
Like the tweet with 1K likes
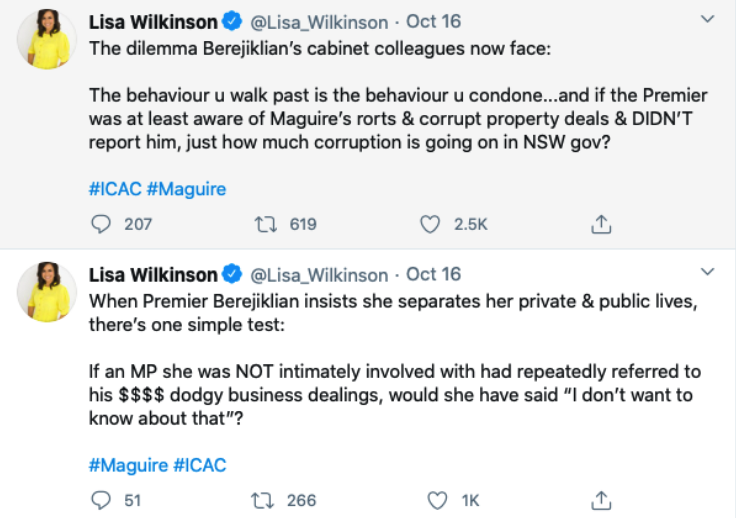(x=435, y=499)
